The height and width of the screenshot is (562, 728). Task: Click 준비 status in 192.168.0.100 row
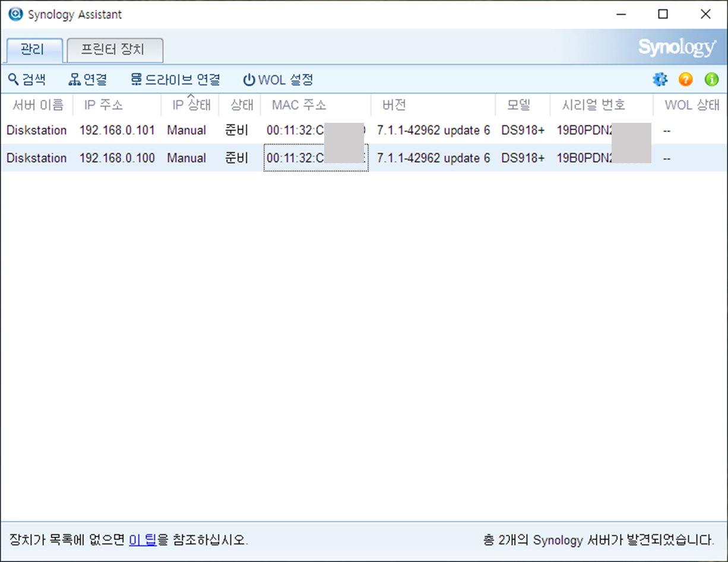(x=237, y=158)
